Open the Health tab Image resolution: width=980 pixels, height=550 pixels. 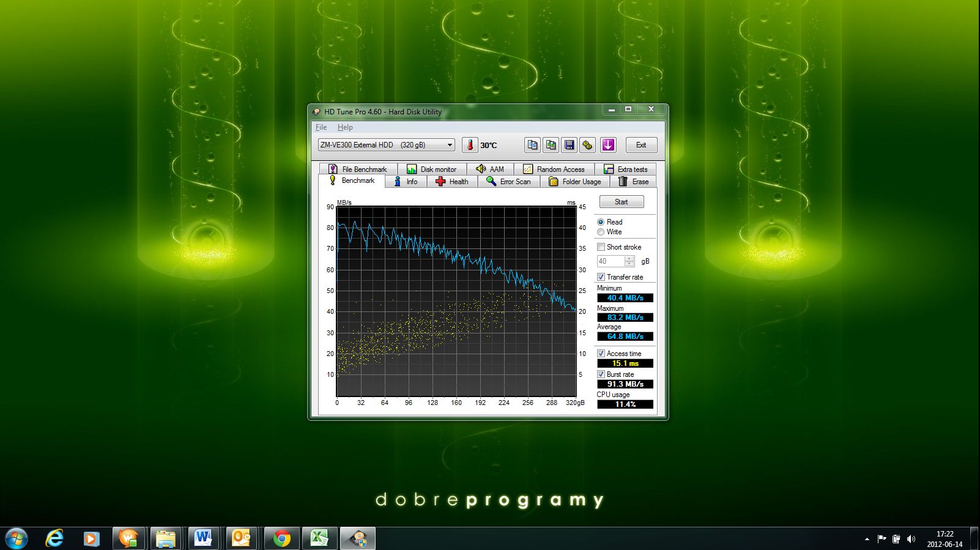tap(452, 182)
